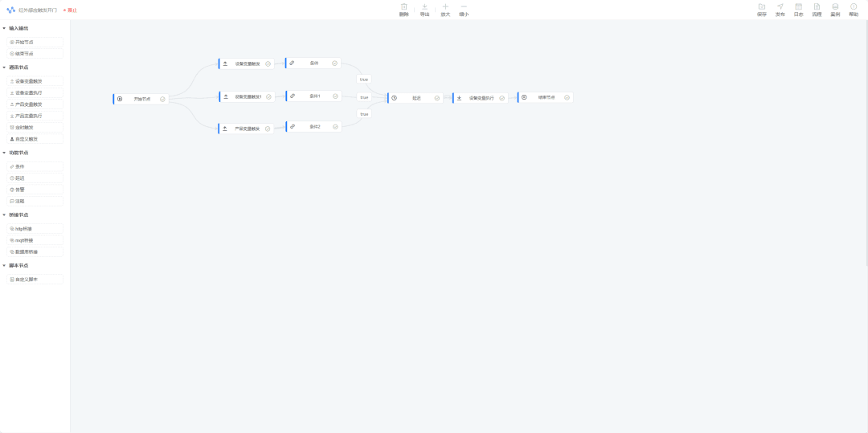Select 自定义脚本 in the sidebar palette
Viewport: 868px width, 433px height.
pyautogui.click(x=35, y=280)
